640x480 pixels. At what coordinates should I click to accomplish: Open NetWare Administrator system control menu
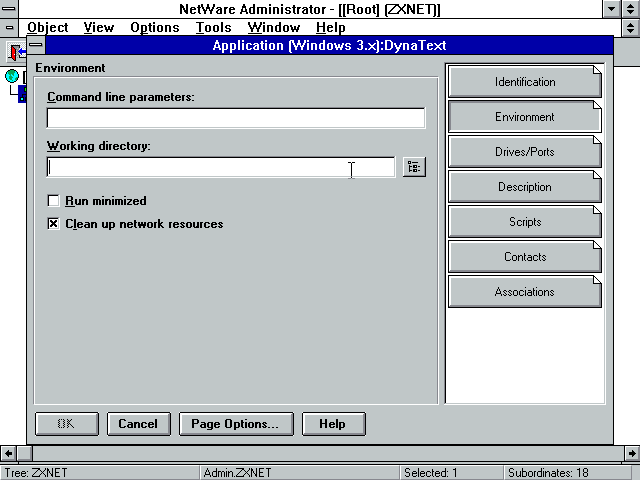(x=9, y=9)
